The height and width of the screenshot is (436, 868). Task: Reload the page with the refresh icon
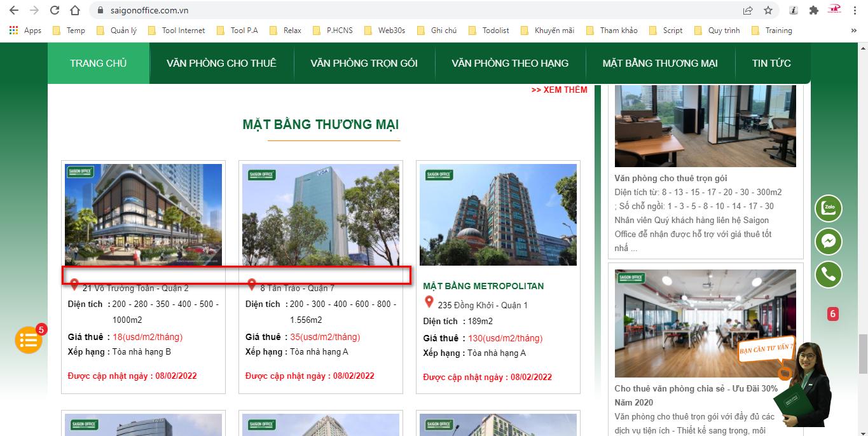click(x=55, y=10)
